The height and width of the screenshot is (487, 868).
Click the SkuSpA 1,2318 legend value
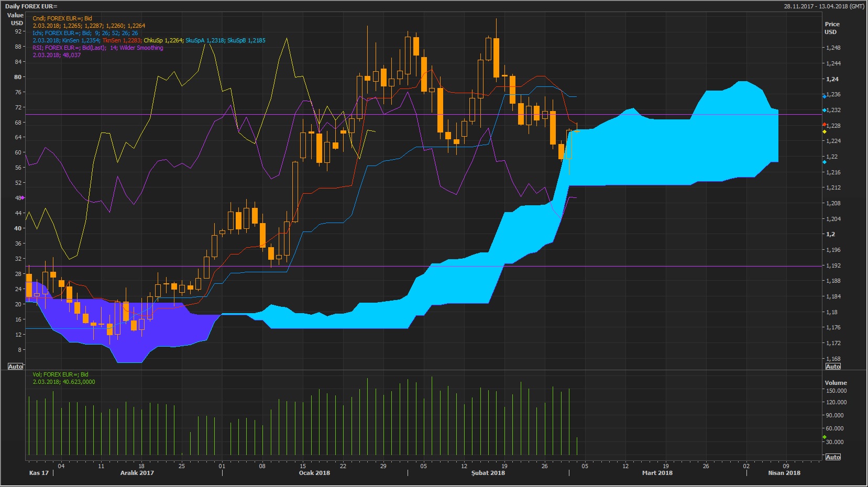[205, 40]
